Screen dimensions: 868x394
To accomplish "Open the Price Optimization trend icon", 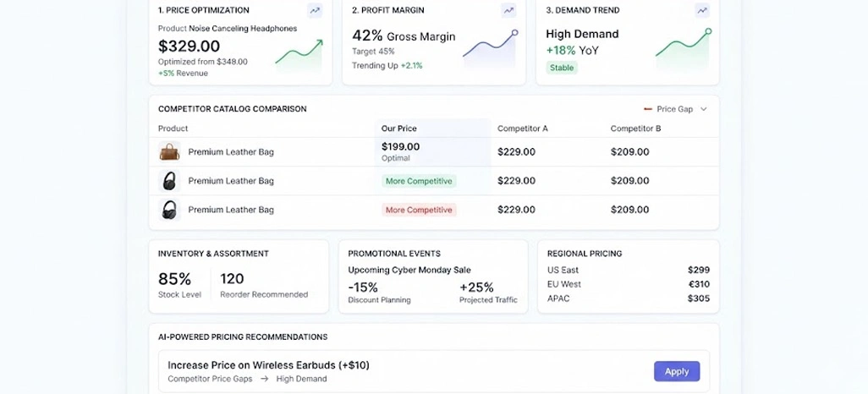I will 315,10.
